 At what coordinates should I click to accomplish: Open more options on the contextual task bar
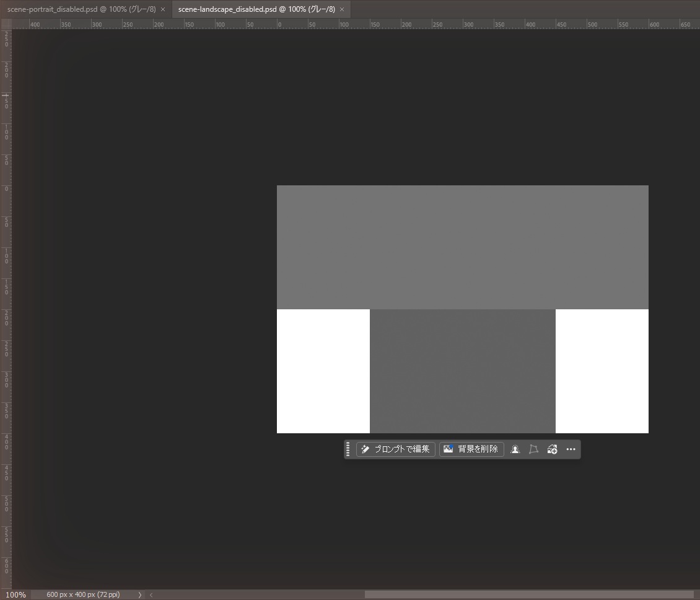click(571, 449)
